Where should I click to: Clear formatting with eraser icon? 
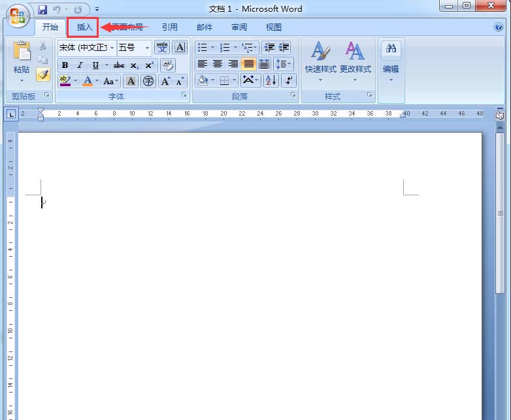(x=168, y=65)
